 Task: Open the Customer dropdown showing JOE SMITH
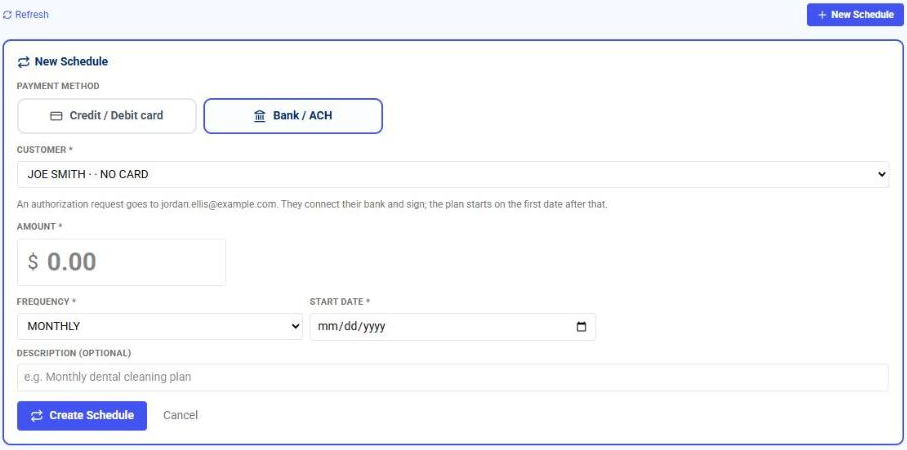click(453, 174)
